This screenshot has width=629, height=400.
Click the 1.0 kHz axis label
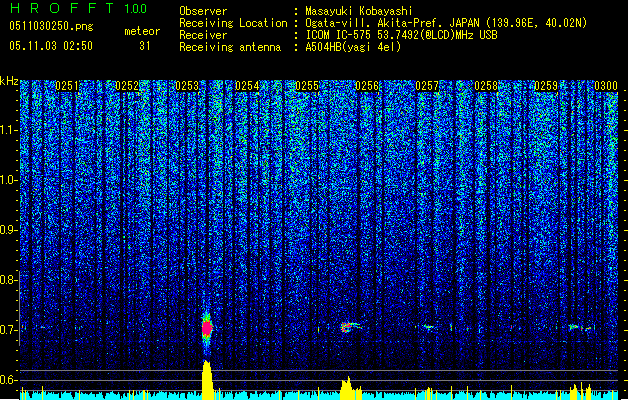coord(9,180)
